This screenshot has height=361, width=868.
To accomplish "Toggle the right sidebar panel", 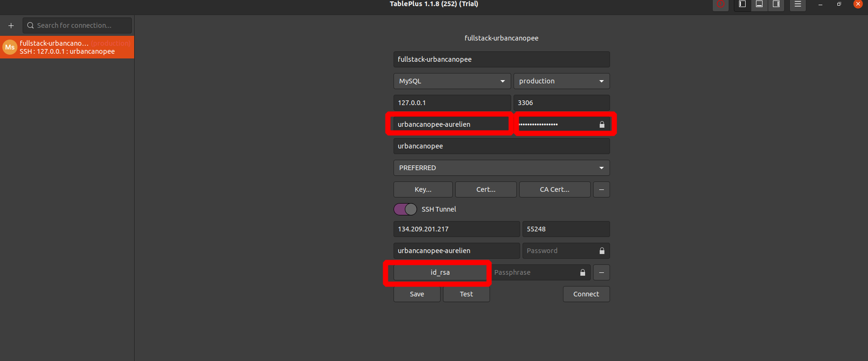I will 776,4.
